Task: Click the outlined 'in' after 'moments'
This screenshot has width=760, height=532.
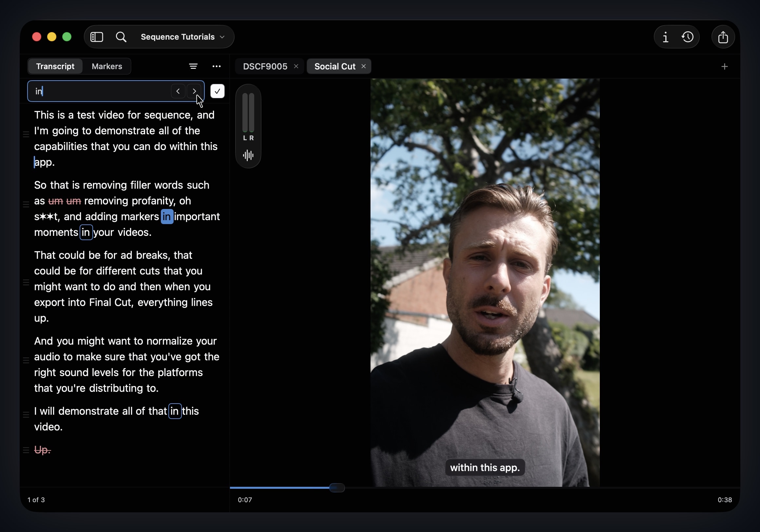Action: (86, 232)
